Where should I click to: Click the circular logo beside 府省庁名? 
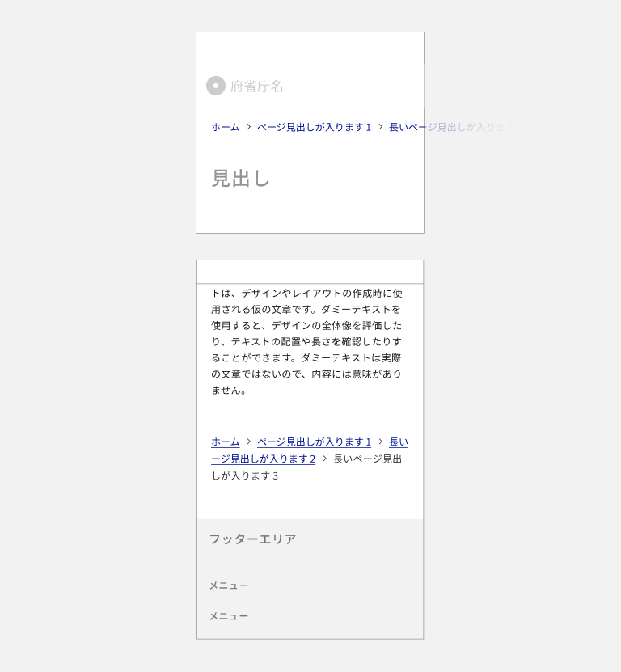click(215, 86)
